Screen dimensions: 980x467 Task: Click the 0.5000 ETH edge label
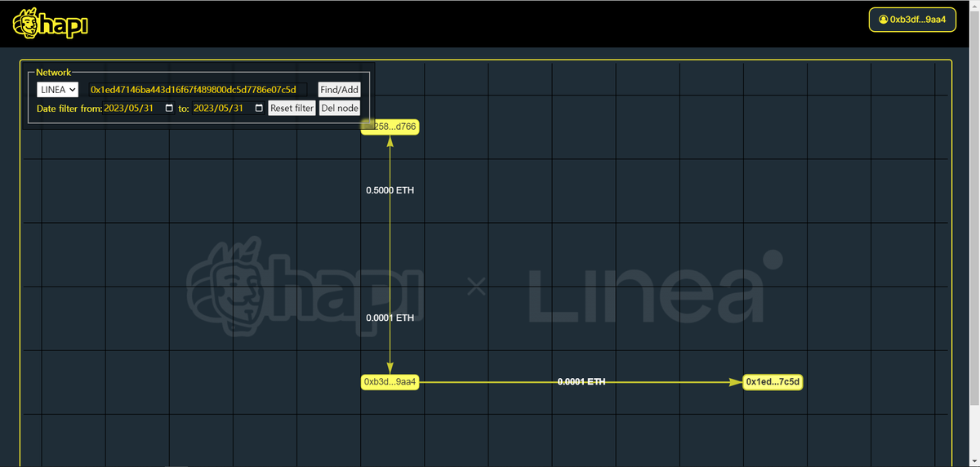coord(390,190)
